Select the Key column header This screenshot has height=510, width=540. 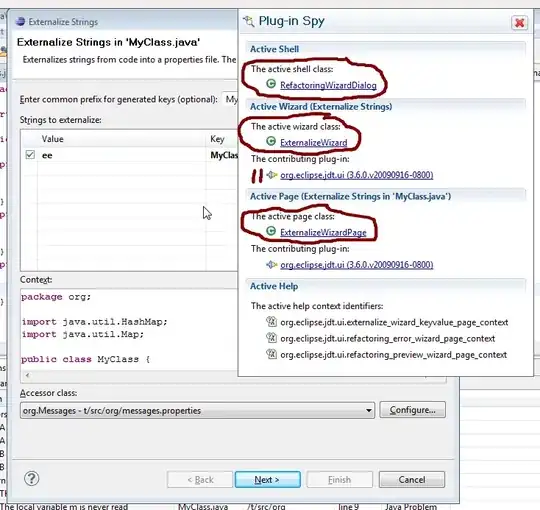coord(222,139)
